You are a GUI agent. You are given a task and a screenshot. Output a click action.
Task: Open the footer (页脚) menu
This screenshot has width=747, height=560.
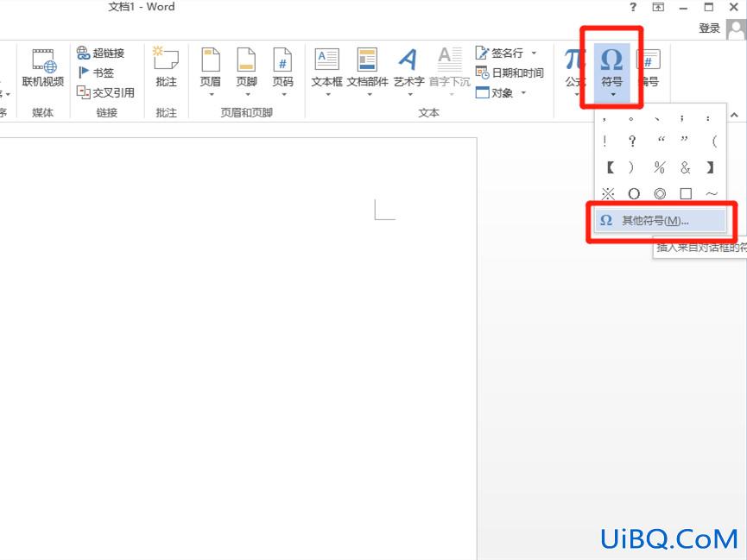click(247, 71)
